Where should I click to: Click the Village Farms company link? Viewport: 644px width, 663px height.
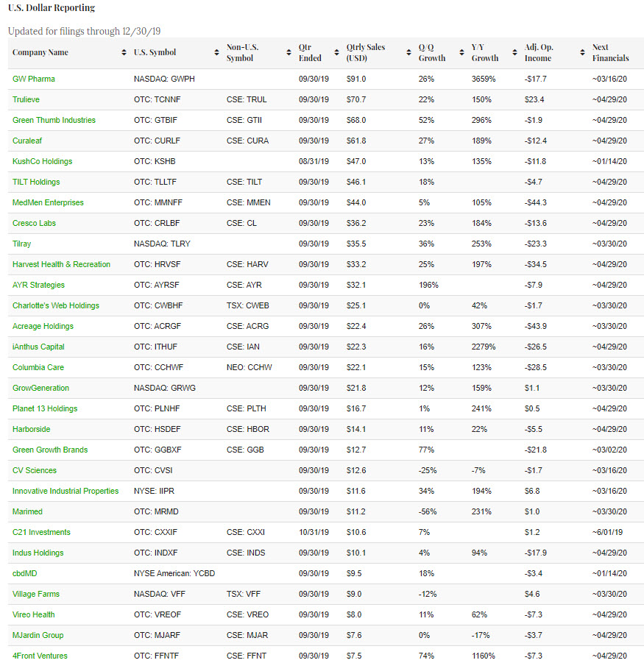(x=36, y=594)
